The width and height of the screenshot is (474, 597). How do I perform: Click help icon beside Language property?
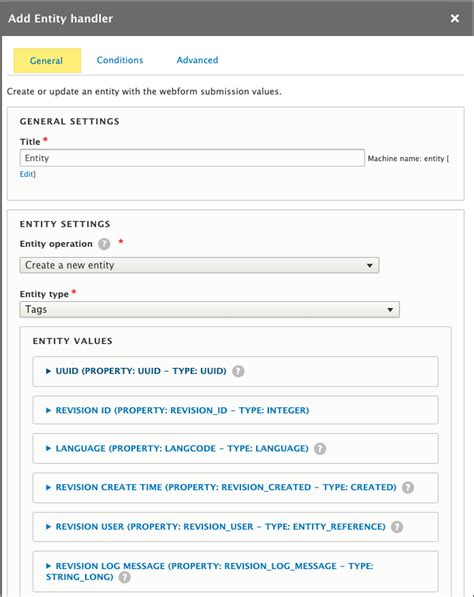click(320, 449)
